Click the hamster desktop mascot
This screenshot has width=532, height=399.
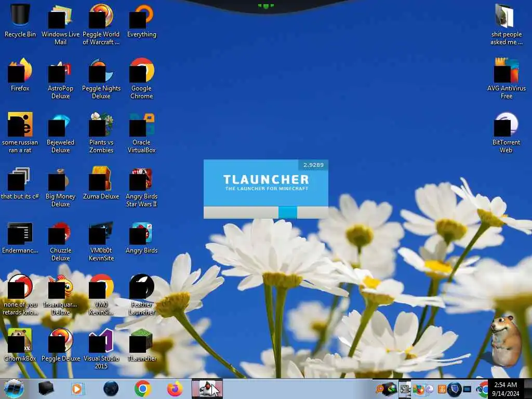point(506,341)
